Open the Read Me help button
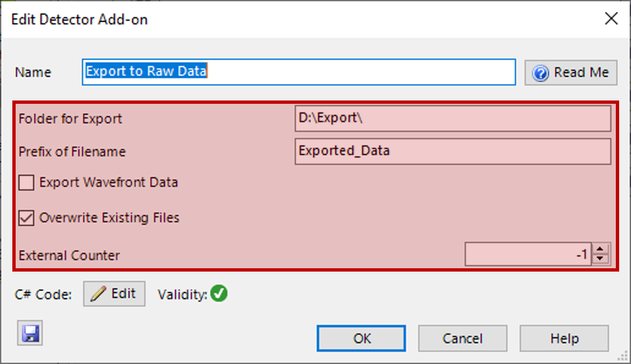 click(x=571, y=73)
